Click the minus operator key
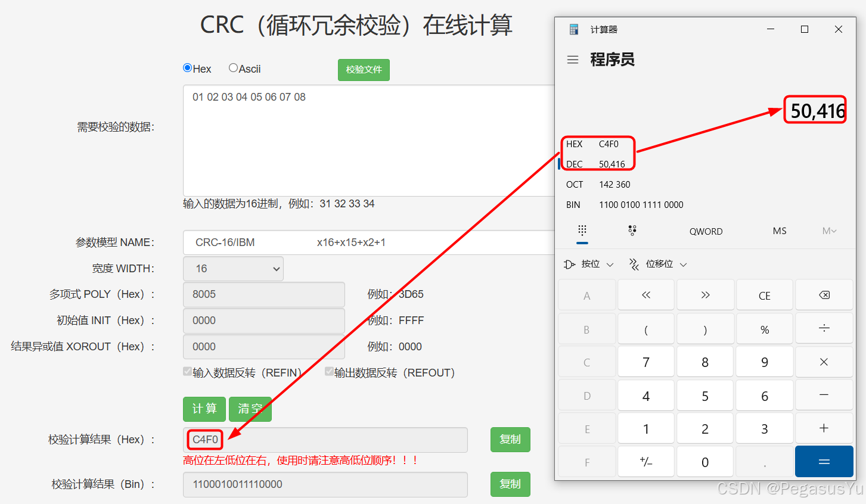The height and width of the screenshot is (504, 866). click(x=824, y=395)
